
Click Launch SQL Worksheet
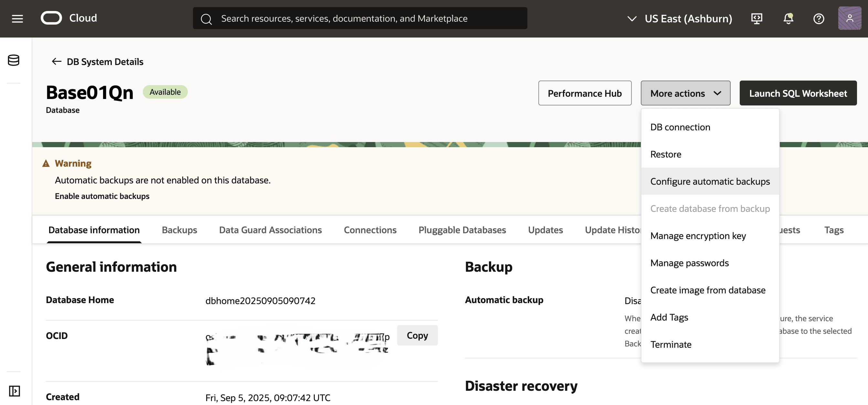tap(798, 93)
